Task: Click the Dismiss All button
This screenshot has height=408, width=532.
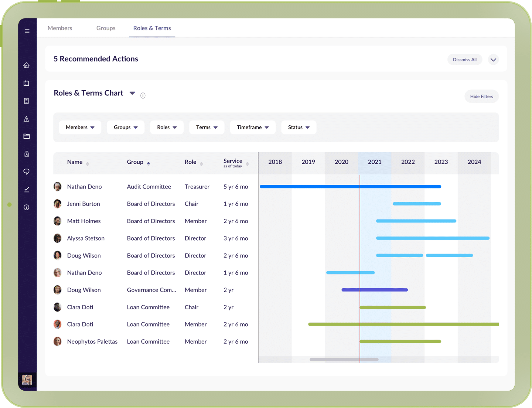Action: click(x=465, y=60)
